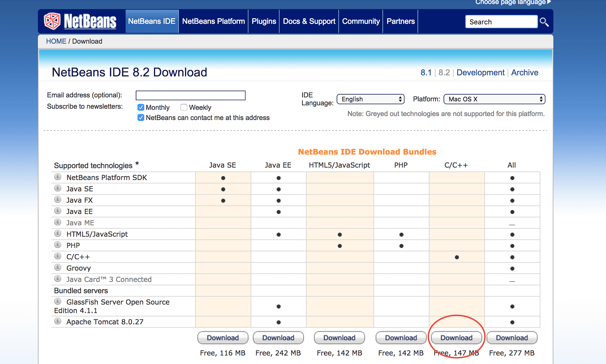Click the NetBeans IDE Download Bundles heading

[x=367, y=152]
